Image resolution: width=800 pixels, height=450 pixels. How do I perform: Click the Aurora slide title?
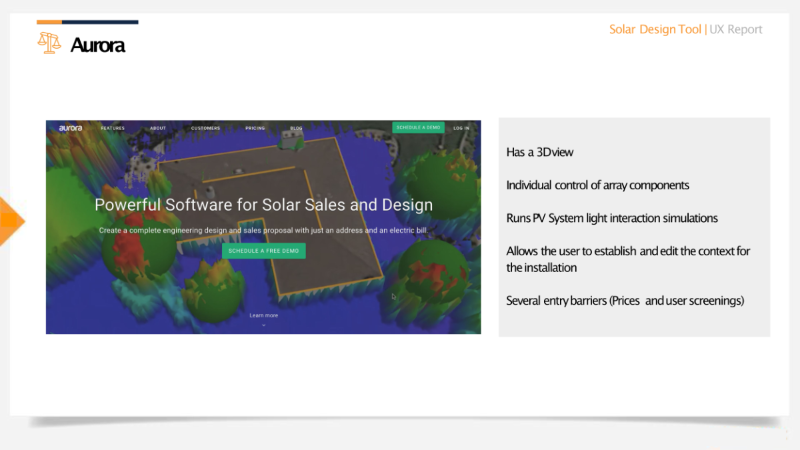pos(97,45)
